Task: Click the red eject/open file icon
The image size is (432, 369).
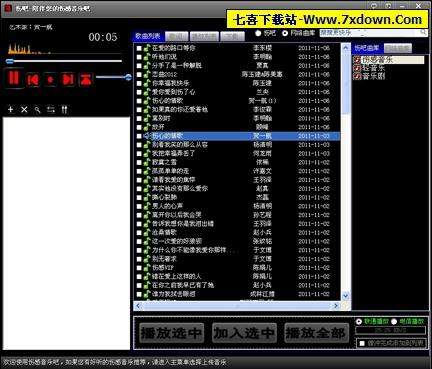Action: tap(86, 79)
